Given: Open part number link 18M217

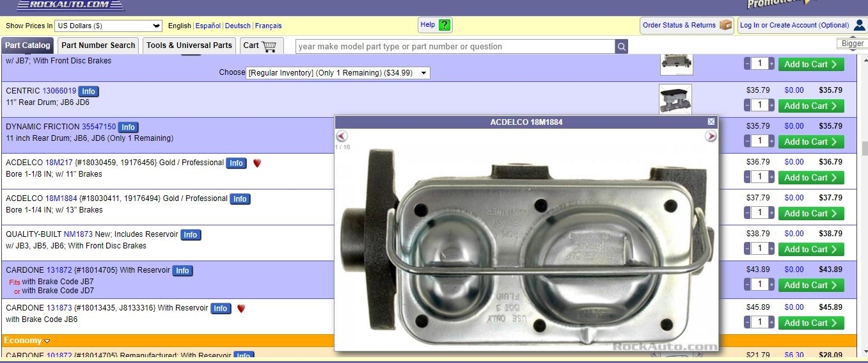Looking at the screenshot, I should [x=59, y=163].
